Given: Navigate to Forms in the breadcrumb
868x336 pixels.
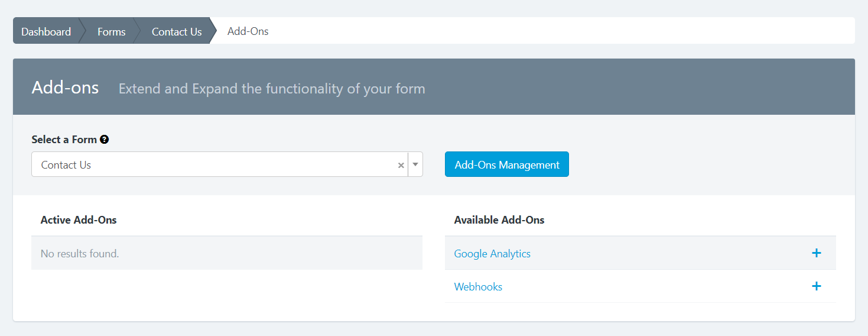Looking at the screenshot, I should [x=111, y=32].
